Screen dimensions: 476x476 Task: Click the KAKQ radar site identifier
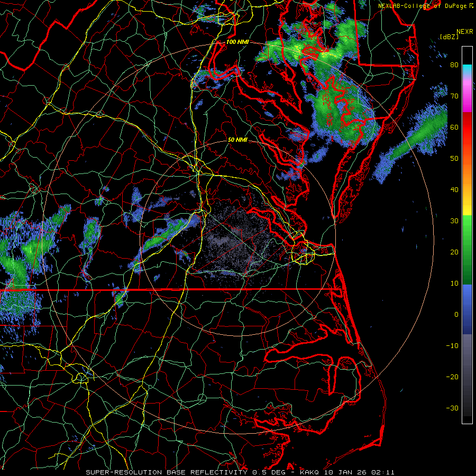tap(310, 472)
